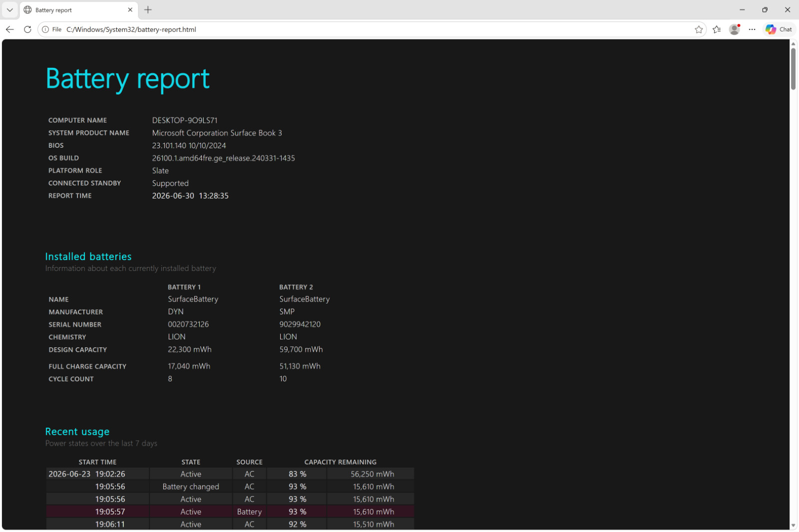Open a new tab with plus button

pyautogui.click(x=148, y=10)
